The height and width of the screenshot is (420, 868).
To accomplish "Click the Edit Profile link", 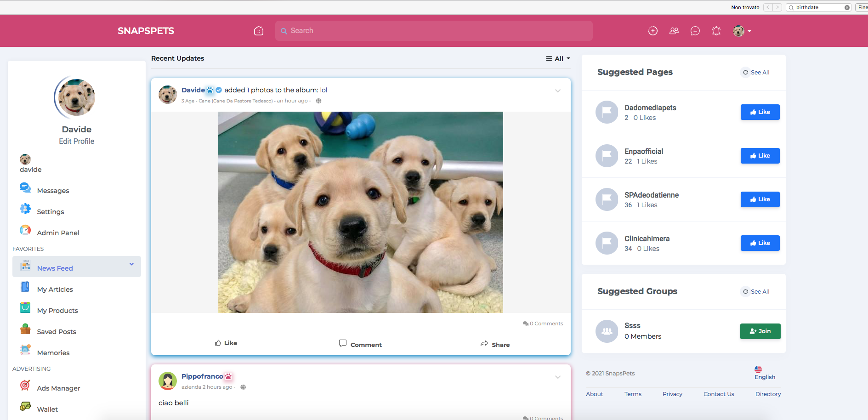I will [x=76, y=142].
